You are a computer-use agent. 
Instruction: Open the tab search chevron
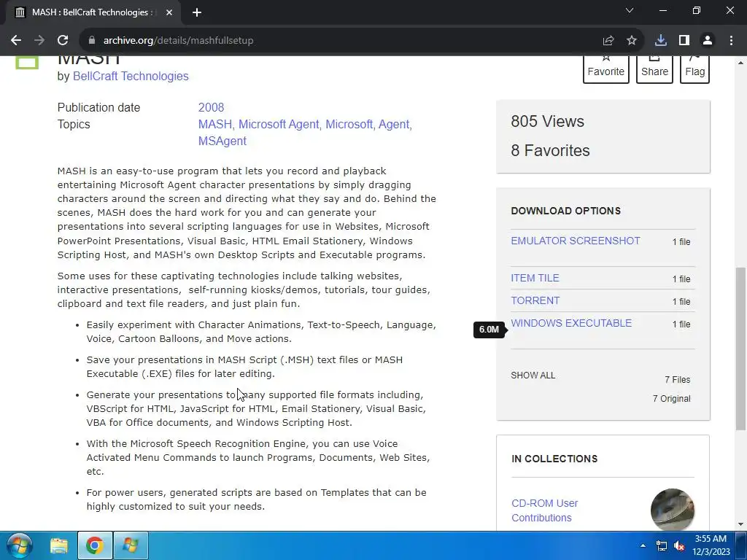tap(630, 10)
